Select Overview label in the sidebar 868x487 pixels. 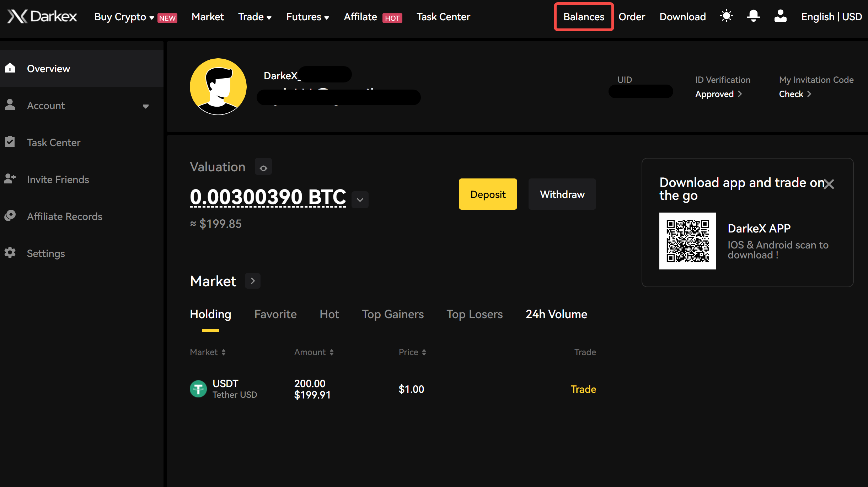coord(49,68)
